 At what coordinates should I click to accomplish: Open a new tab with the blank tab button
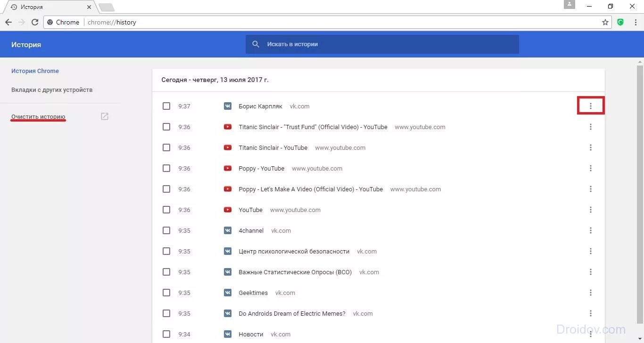[107, 7]
